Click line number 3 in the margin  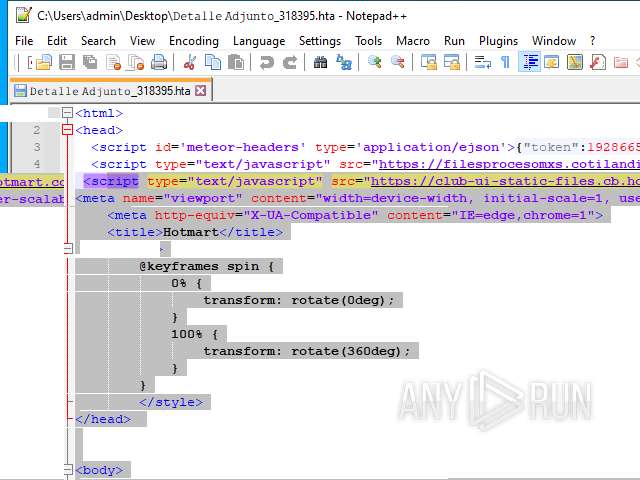(x=37, y=147)
